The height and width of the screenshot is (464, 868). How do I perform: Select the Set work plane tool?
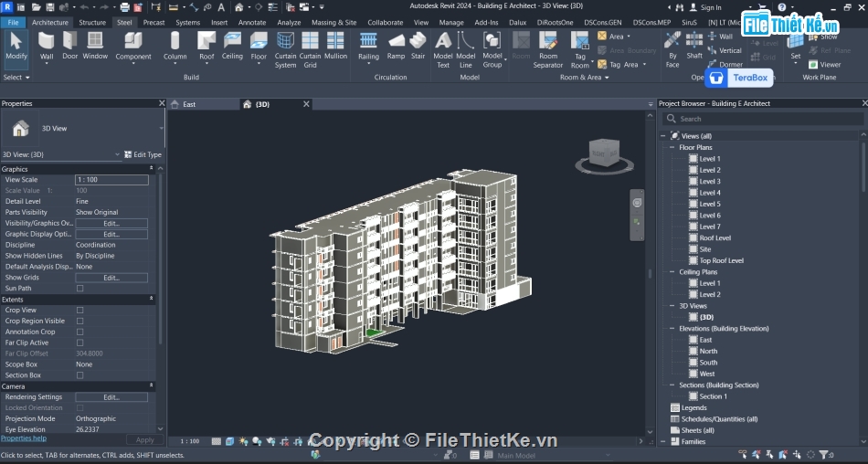796,47
